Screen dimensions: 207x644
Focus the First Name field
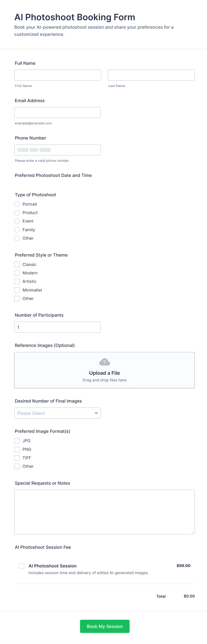click(58, 75)
